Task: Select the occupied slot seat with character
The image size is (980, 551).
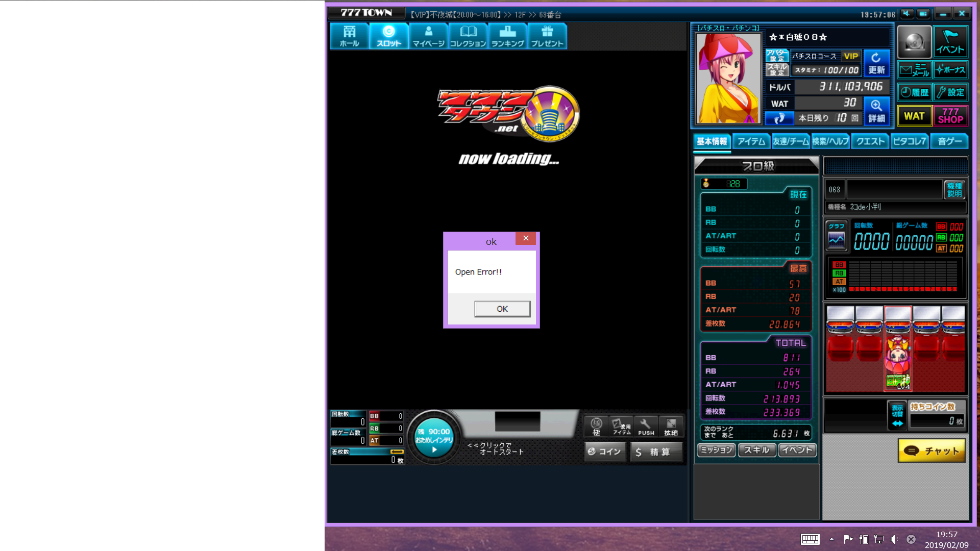Action: tap(898, 349)
